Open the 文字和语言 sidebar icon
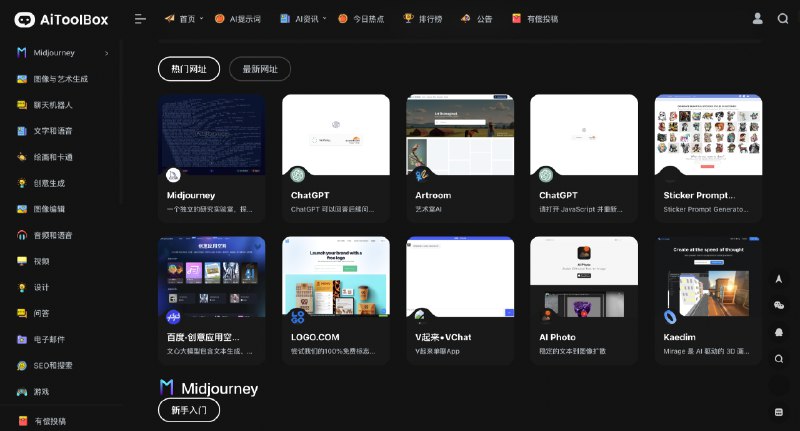The height and width of the screenshot is (431, 800). (21, 131)
